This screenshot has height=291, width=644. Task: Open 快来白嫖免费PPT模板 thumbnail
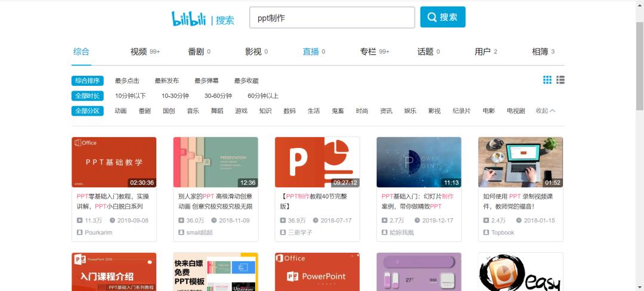point(216,272)
